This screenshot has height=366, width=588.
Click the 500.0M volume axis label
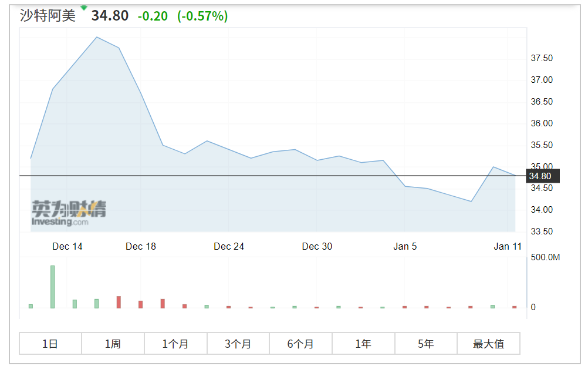[545, 257]
